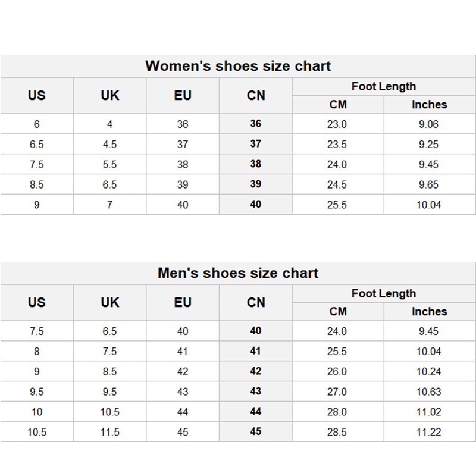This screenshot has width=476, height=476.
Task: Click women's foot length 23.5 cm cell
Action: point(338,144)
